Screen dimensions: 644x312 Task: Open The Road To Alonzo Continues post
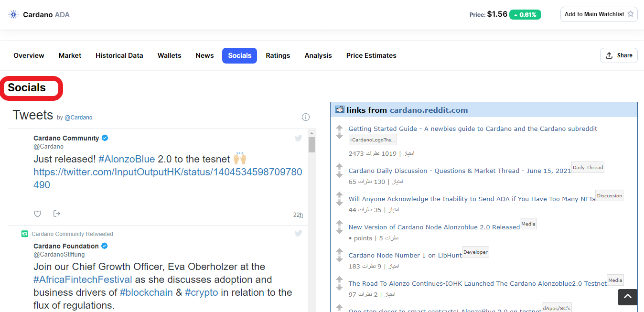pyautogui.click(x=478, y=284)
